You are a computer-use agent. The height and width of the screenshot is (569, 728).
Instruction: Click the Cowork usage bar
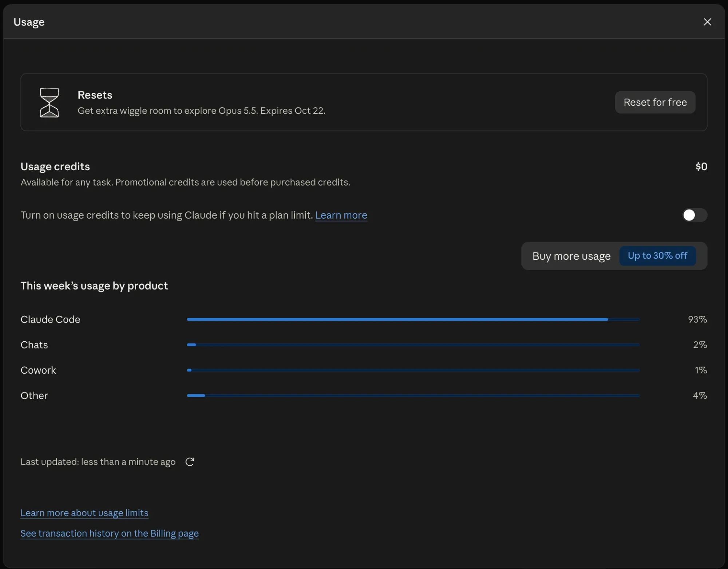[x=413, y=370]
